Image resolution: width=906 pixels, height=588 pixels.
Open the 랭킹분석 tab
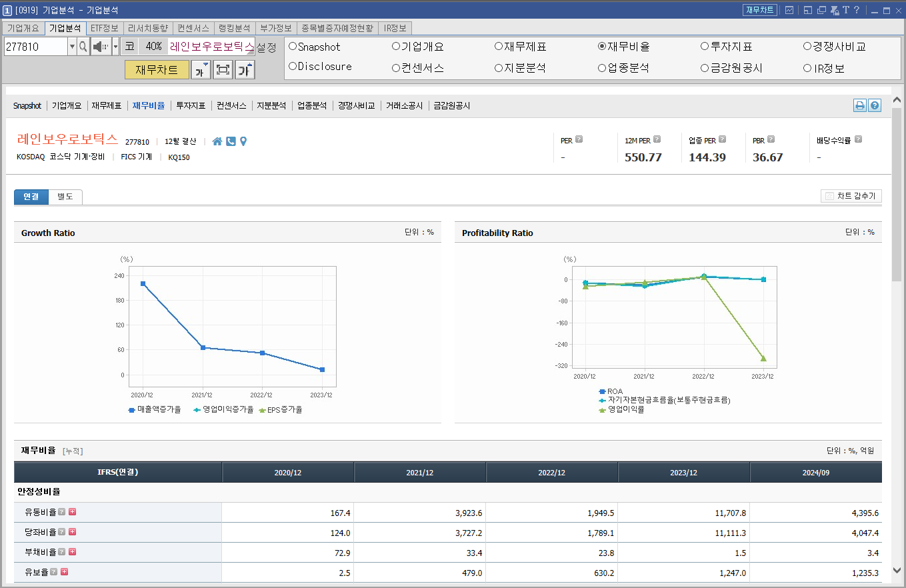point(234,28)
